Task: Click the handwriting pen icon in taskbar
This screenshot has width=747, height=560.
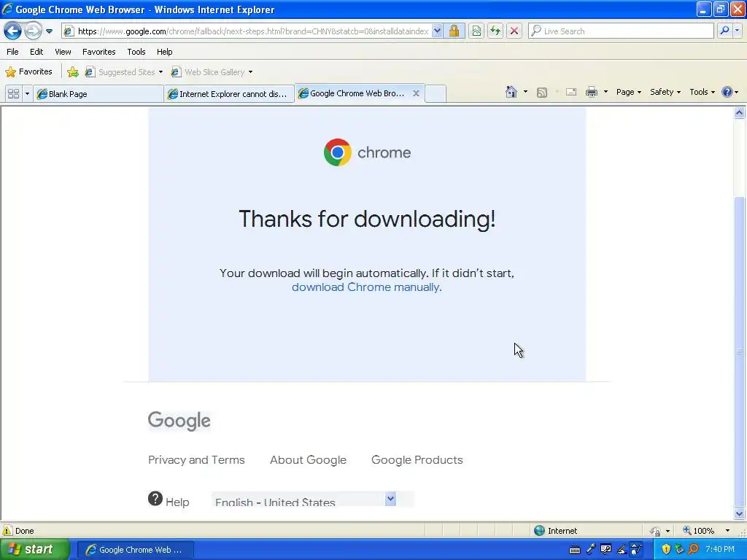Action: [x=622, y=550]
